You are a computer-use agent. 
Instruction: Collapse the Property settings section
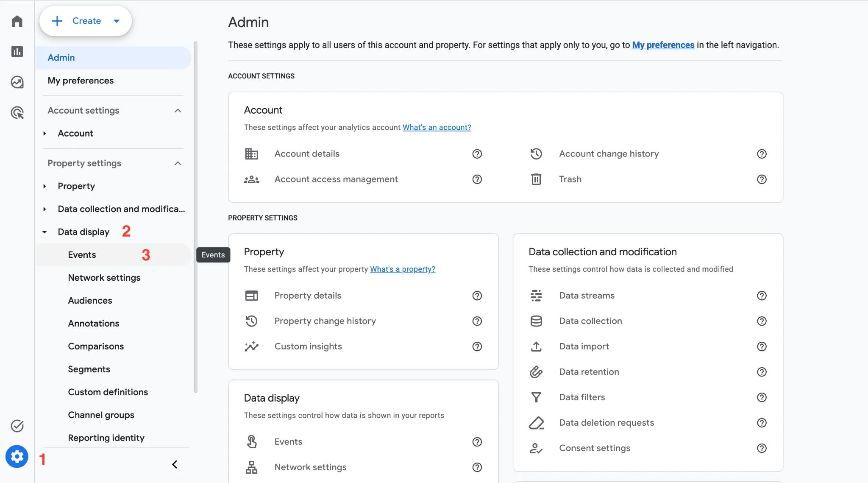click(178, 163)
